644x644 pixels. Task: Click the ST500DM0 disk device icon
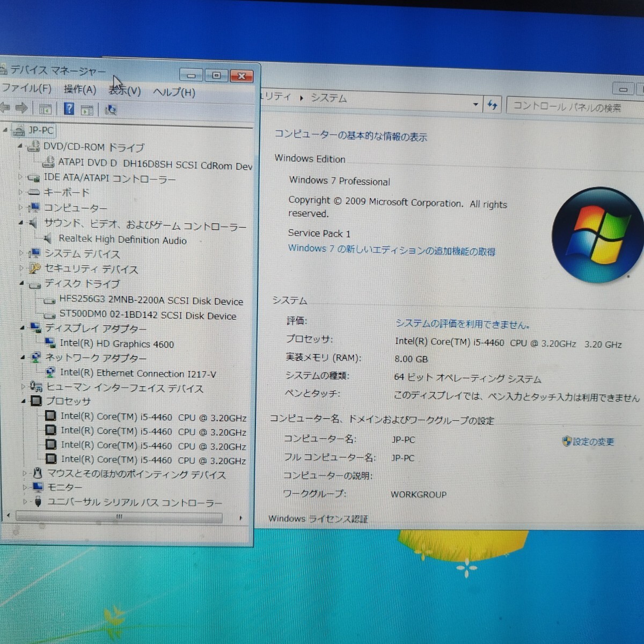tap(49, 316)
